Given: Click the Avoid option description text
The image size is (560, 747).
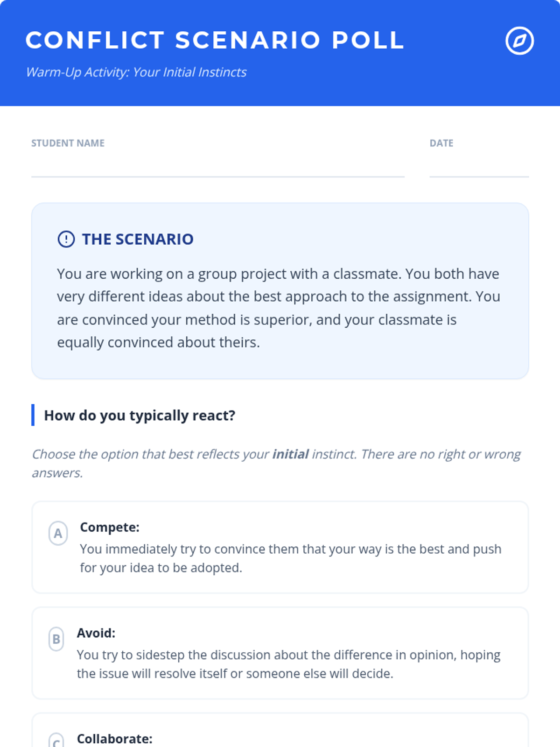Looking at the screenshot, I should tap(289, 664).
